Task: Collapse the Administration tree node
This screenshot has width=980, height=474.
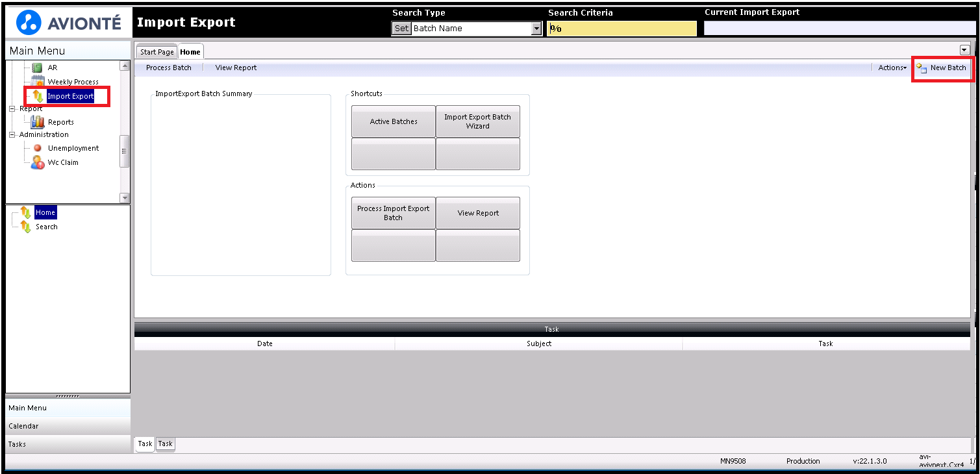Action: (12, 134)
